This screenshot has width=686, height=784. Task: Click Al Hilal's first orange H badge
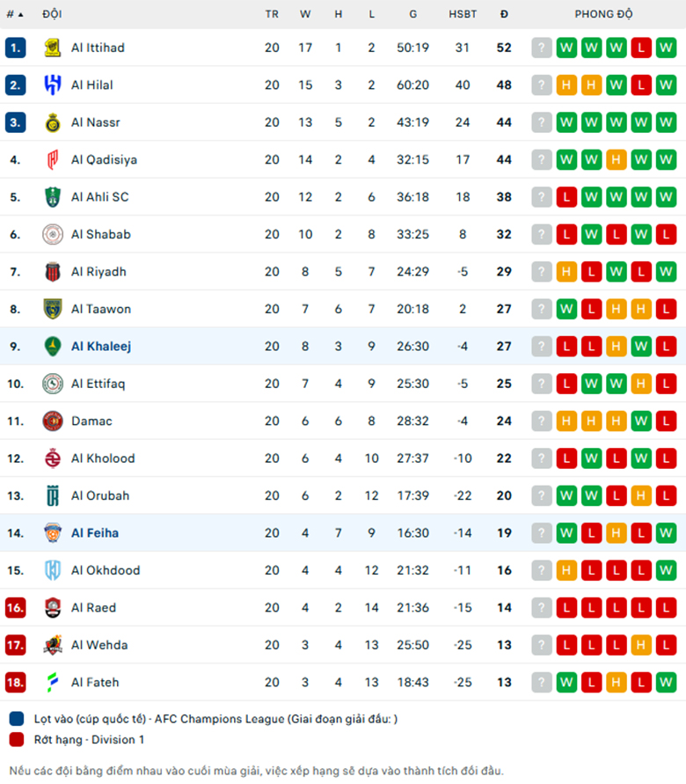click(566, 85)
